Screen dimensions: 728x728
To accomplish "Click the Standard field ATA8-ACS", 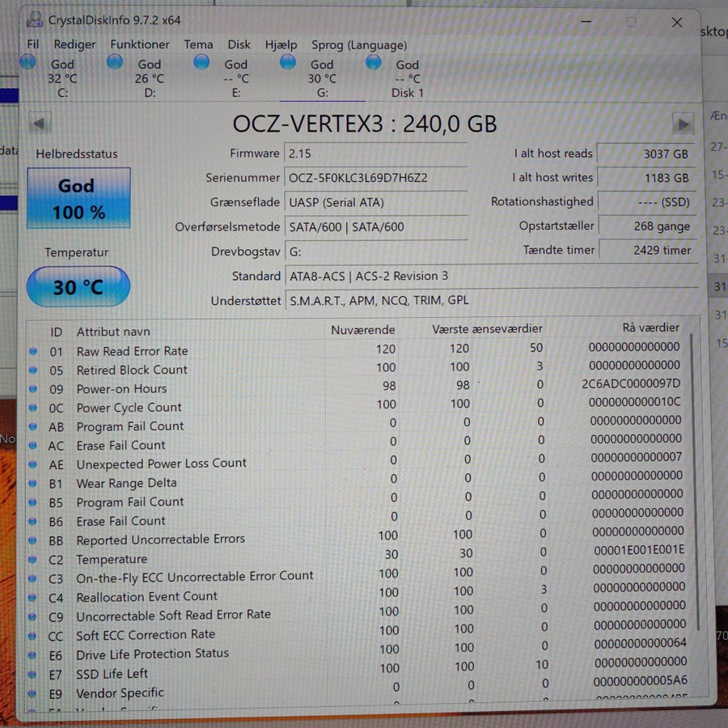I will pyautogui.click(x=491, y=277).
